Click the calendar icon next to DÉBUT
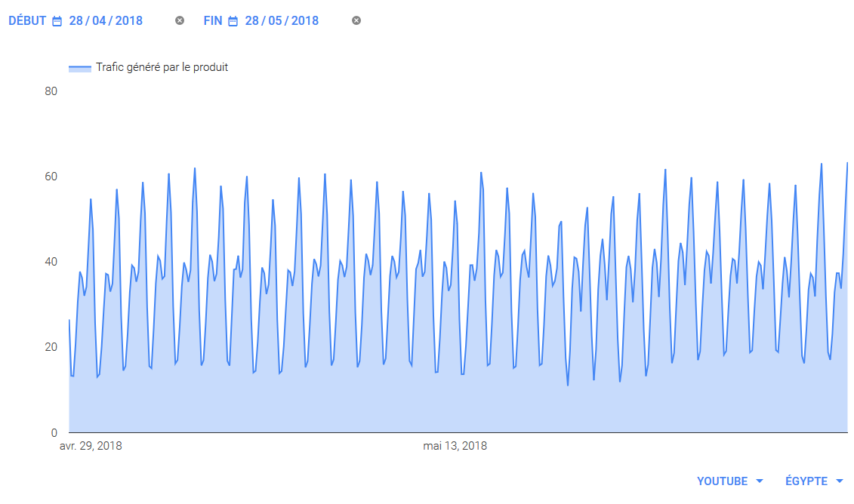Screen dimensions: 854x504 pos(57,21)
